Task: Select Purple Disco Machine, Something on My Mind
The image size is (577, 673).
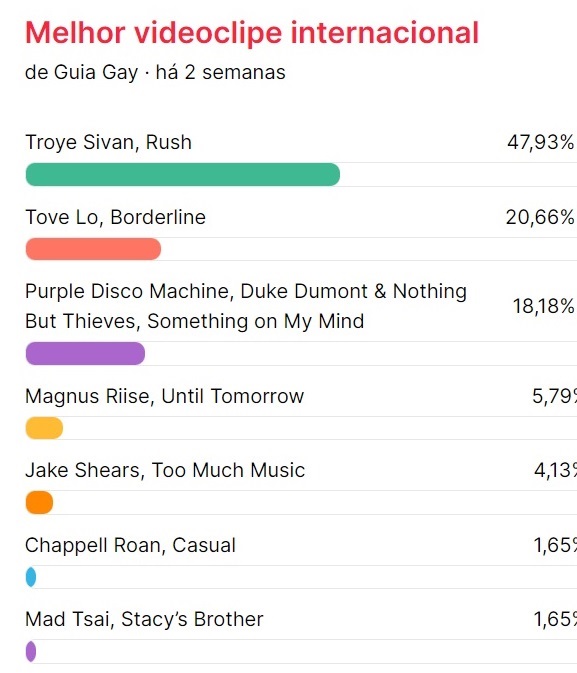Action: coord(246,306)
